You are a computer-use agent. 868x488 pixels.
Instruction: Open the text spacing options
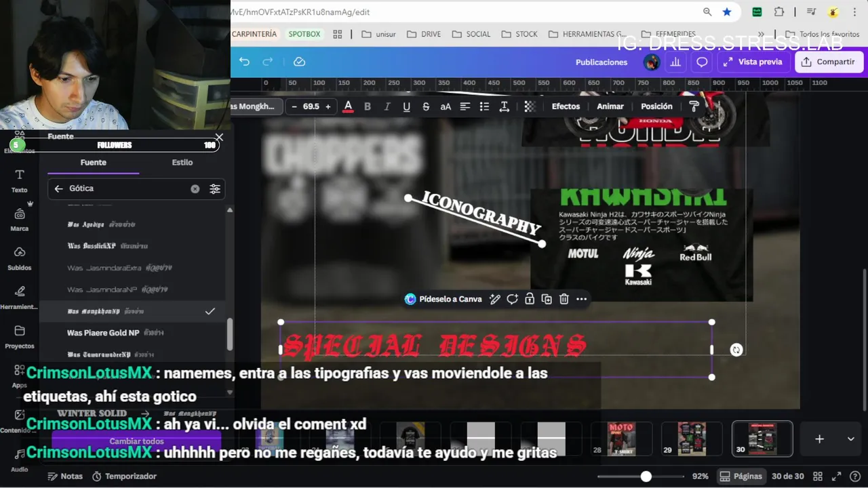click(504, 106)
